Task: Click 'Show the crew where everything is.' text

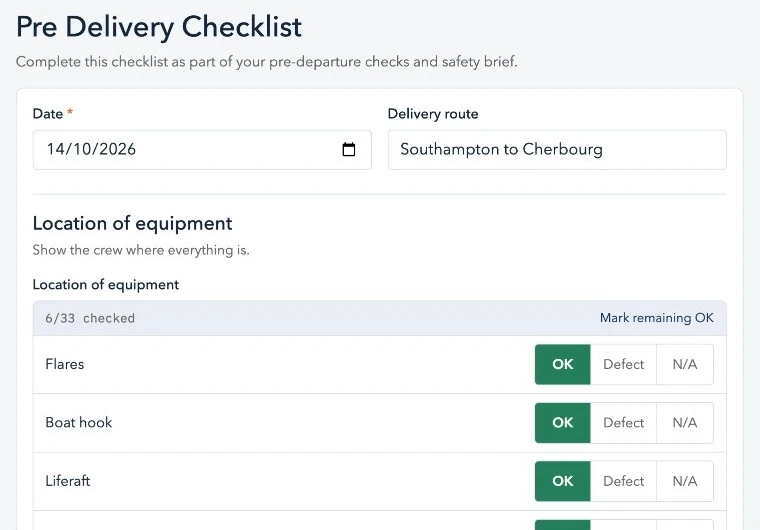Action: coord(141,250)
